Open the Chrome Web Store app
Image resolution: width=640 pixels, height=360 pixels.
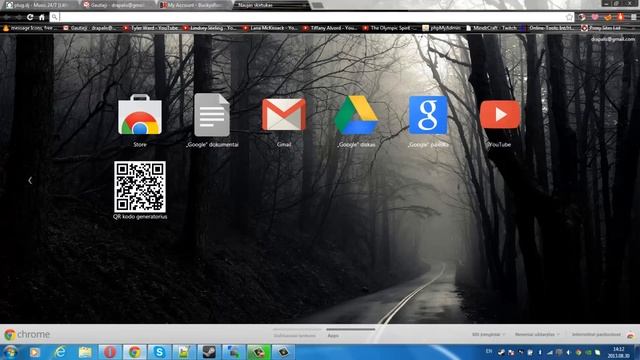click(x=140, y=115)
